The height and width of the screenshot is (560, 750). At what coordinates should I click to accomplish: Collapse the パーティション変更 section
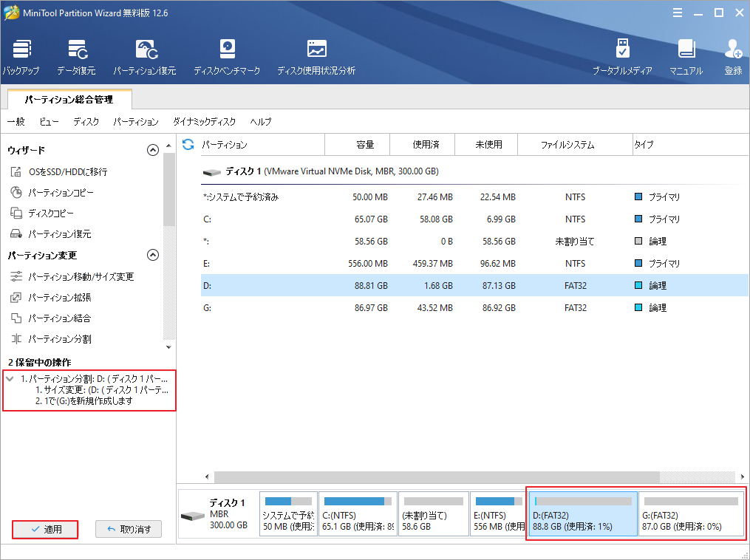coord(153,254)
